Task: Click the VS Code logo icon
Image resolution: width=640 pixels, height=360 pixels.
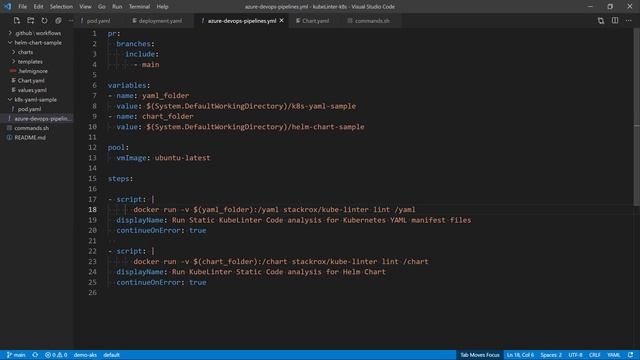Action: pos(7,7)
